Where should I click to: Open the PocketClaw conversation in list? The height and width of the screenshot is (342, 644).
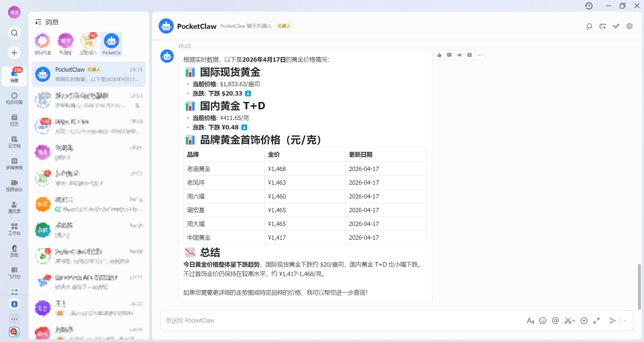pos(89,74)
